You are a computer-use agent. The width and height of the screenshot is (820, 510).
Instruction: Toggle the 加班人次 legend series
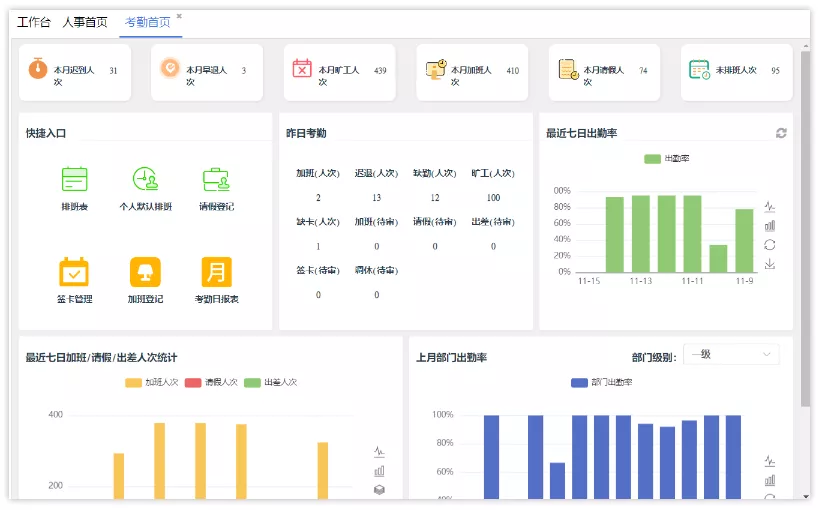[x=152, y=382]
